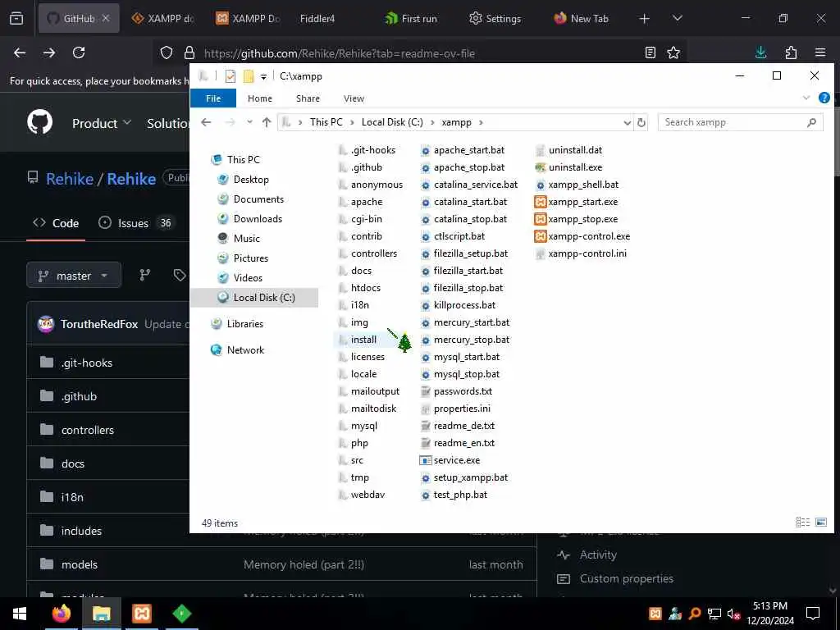Open the Windows Start menu
840x630 pixels.
(20, 614)
